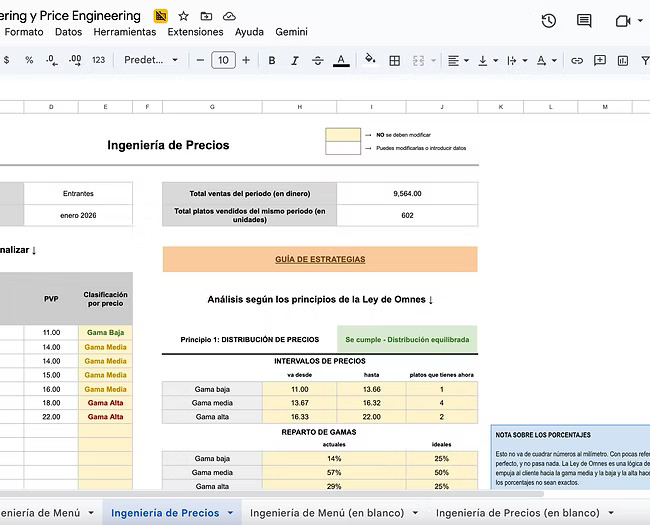Apply italic formatting to selection
The image size is (650, 525).
point(295,60)
